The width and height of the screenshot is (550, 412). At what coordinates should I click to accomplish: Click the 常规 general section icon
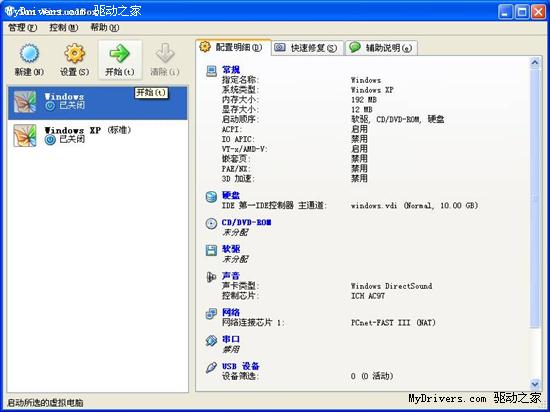[211, 71]
